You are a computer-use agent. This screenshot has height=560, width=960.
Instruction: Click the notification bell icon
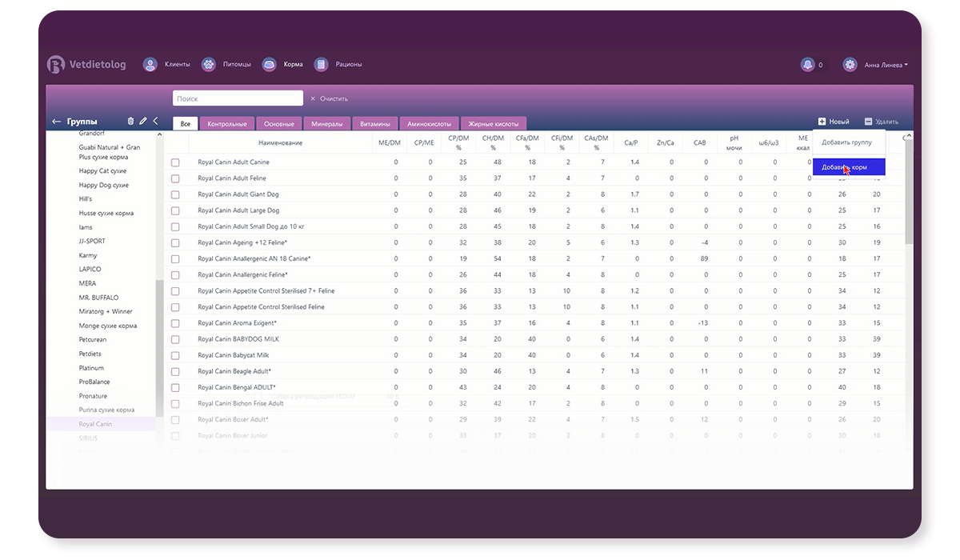point(807,65)
